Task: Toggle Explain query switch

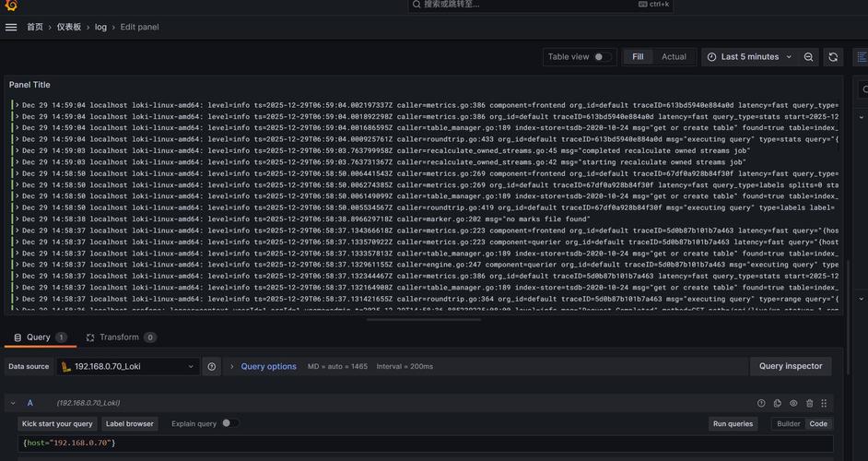Action: coord(230,423)
